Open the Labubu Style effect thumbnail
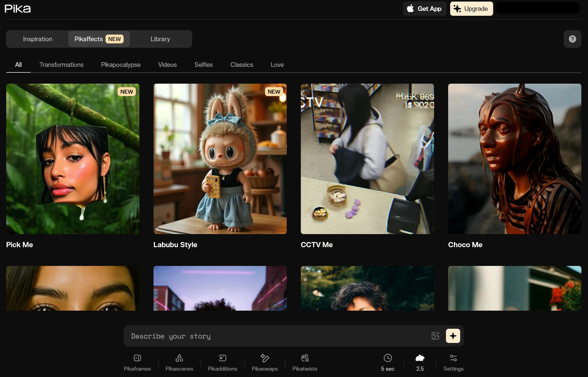 220,159
